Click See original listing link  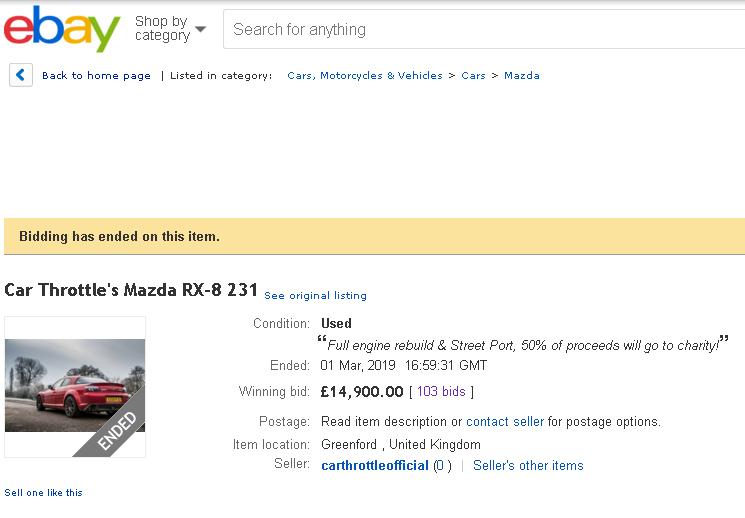click(x=315, y=296)
